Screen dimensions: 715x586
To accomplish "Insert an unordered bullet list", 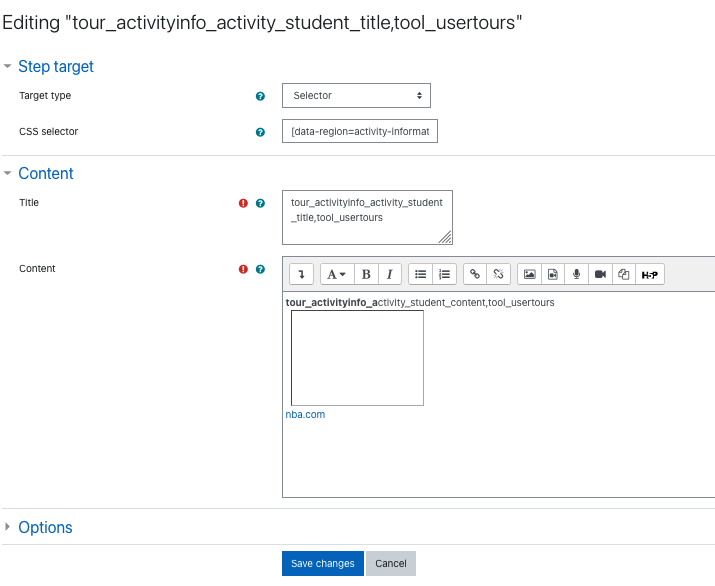I will [x=420, y=274].
